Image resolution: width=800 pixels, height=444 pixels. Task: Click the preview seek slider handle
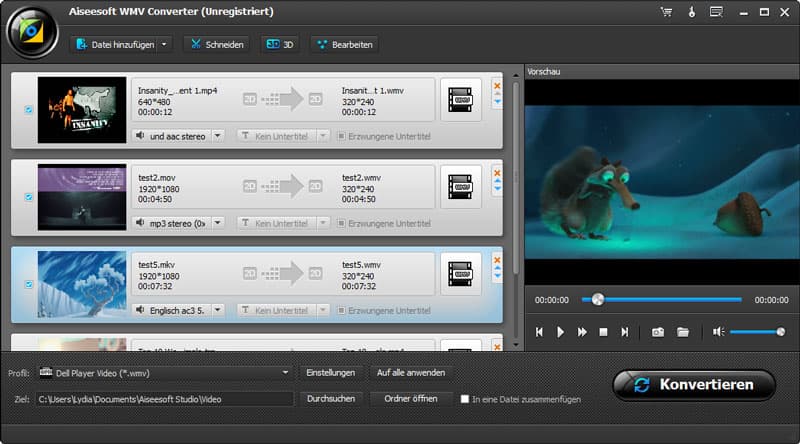(x=597, y=300)
